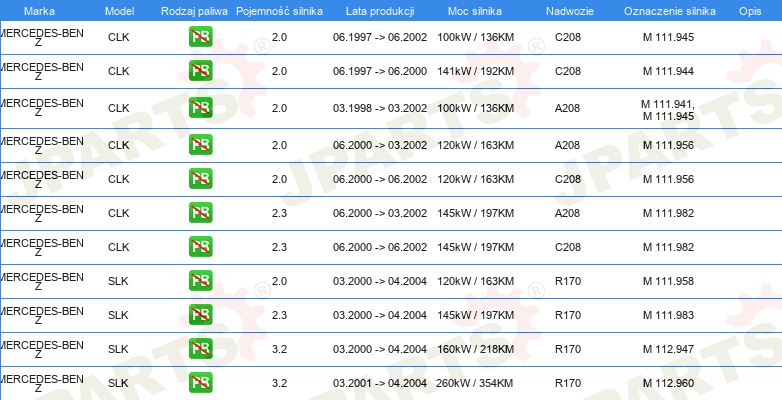Click the Nadwozie column header
Viewport: 782px width, 400px height.
point(570,11)
